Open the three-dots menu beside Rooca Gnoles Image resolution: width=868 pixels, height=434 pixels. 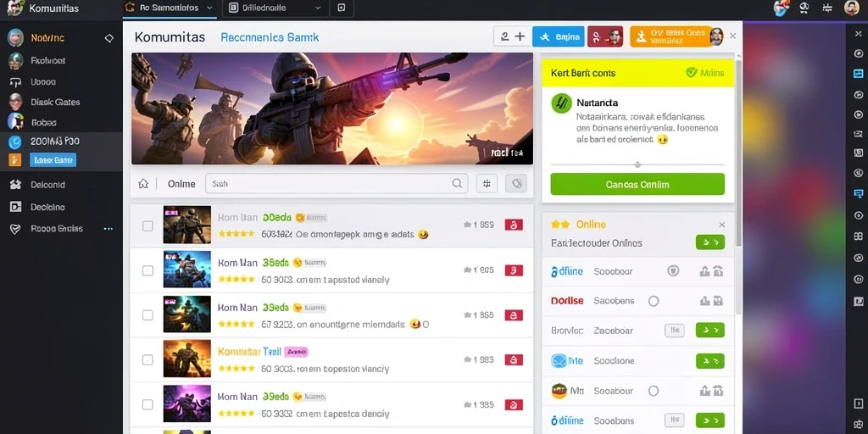(x=108, y=229)
